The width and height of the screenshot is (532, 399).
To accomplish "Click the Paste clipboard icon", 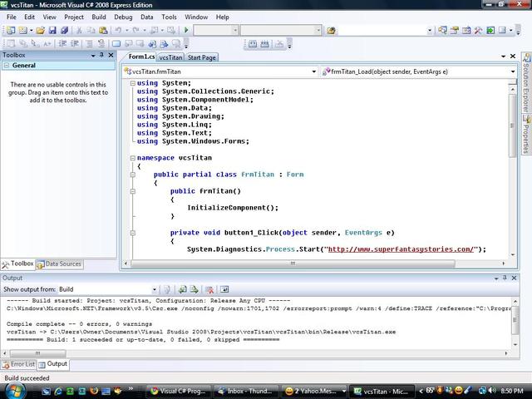I will click(103, 30).
